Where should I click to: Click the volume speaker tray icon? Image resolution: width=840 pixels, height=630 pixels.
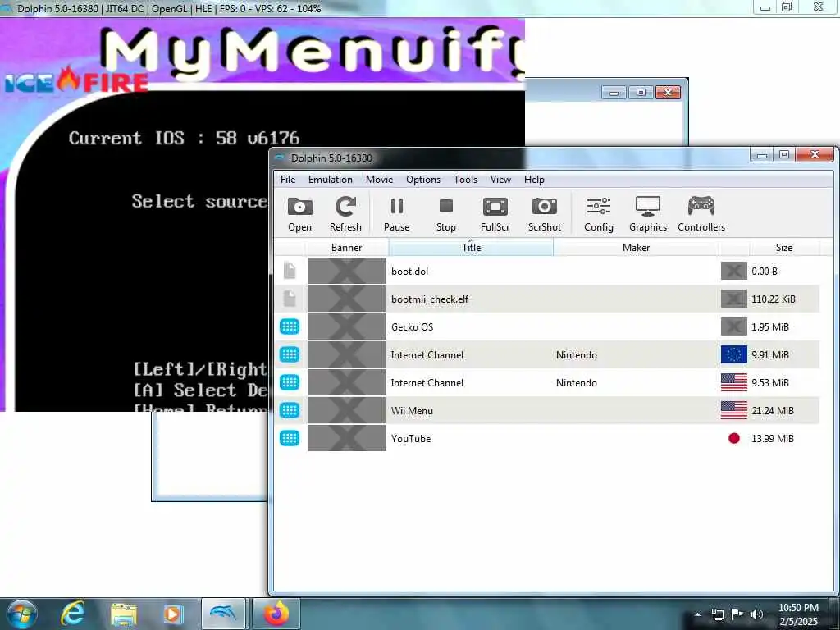(x=757, y=614)
